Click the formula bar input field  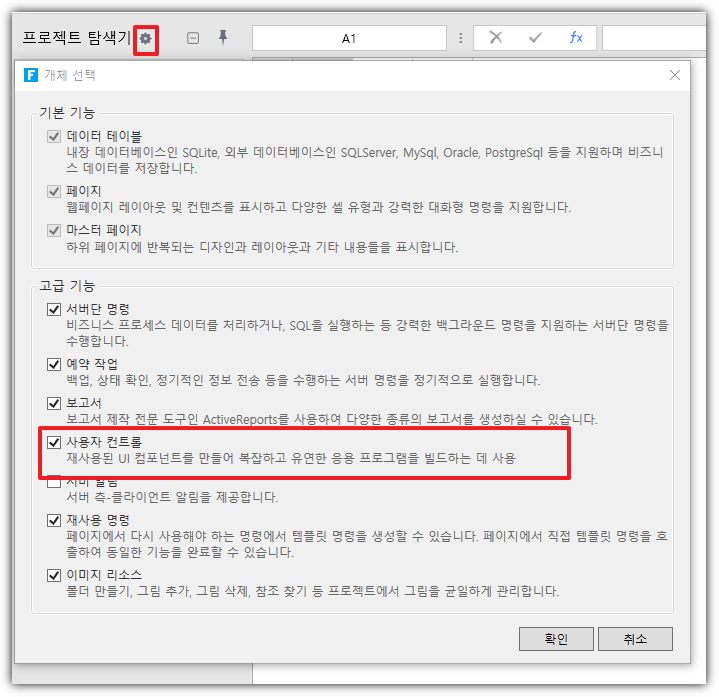click(x=658, y=38)
